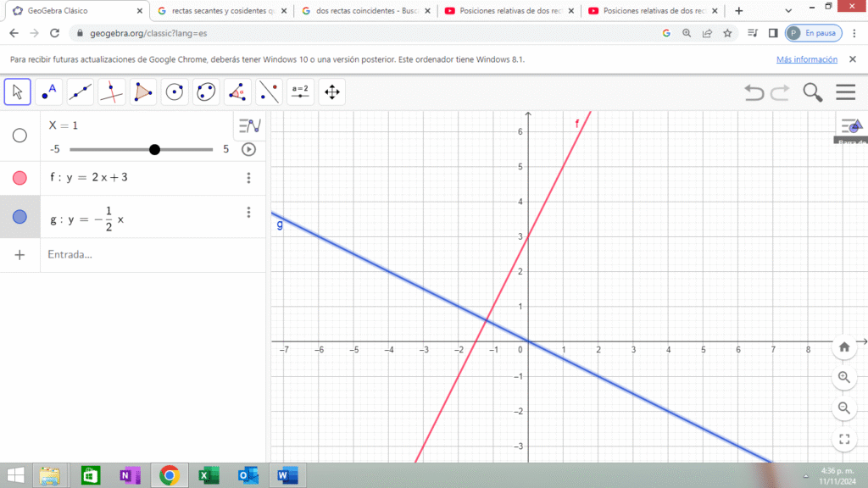The image size is (868, 488).
Task: Click the Más información link
Action: (x=806, y=60)
